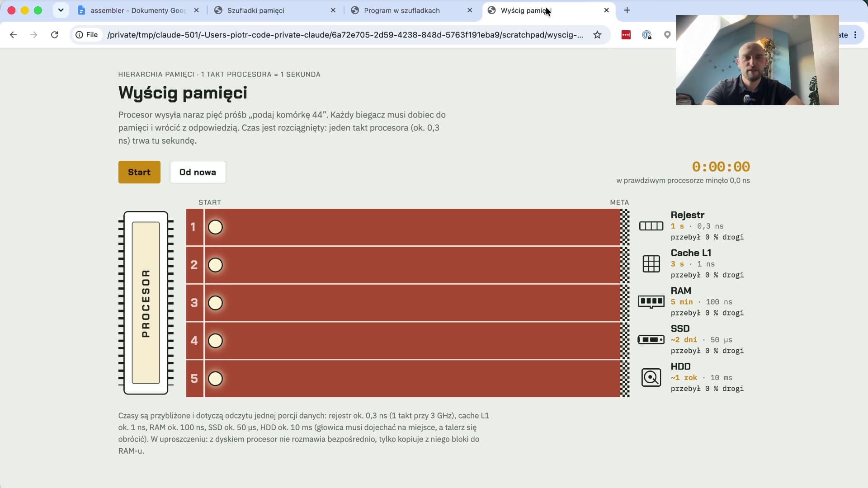The image size is (868, 488).
Task: Click the runner circle in lane 1
Action: point(215,227)
